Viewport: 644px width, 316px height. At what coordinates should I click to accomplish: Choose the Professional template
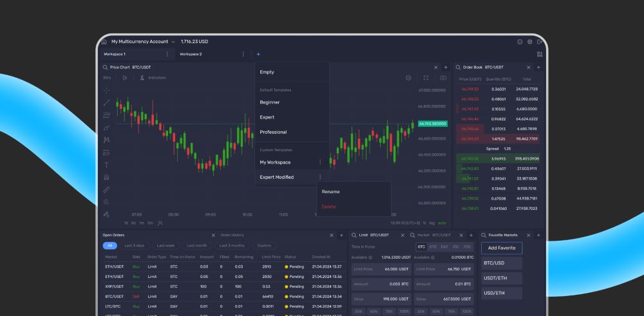click(x=292, y=132)
